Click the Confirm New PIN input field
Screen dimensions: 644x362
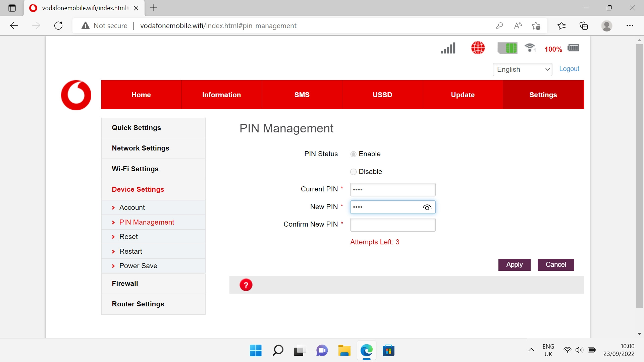pos(392,225)
